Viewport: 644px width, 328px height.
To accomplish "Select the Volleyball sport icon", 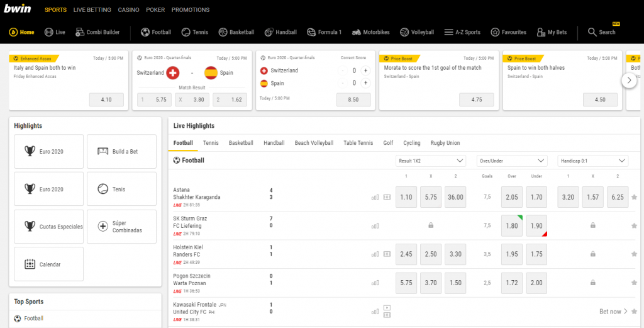I will coord(404,32).
